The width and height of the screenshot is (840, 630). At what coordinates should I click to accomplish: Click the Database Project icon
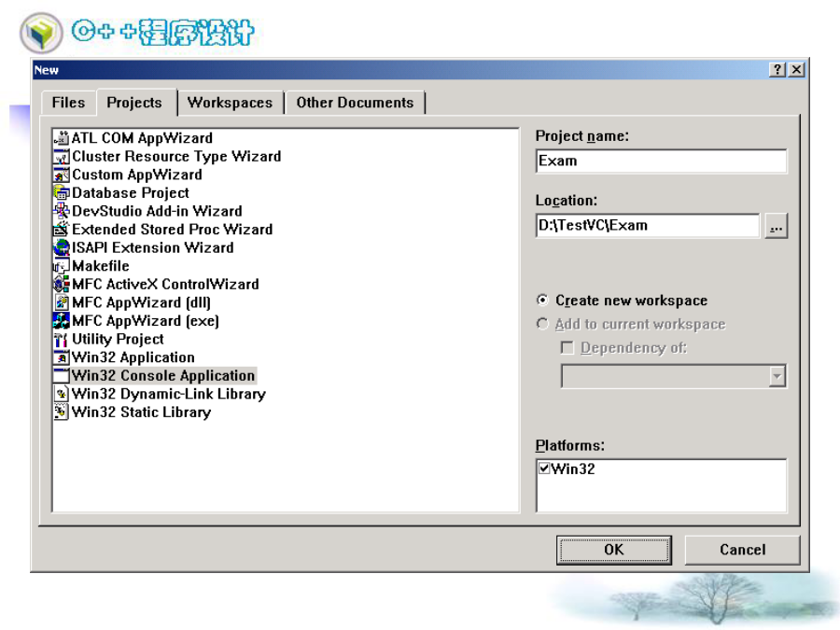click(62, 193)
